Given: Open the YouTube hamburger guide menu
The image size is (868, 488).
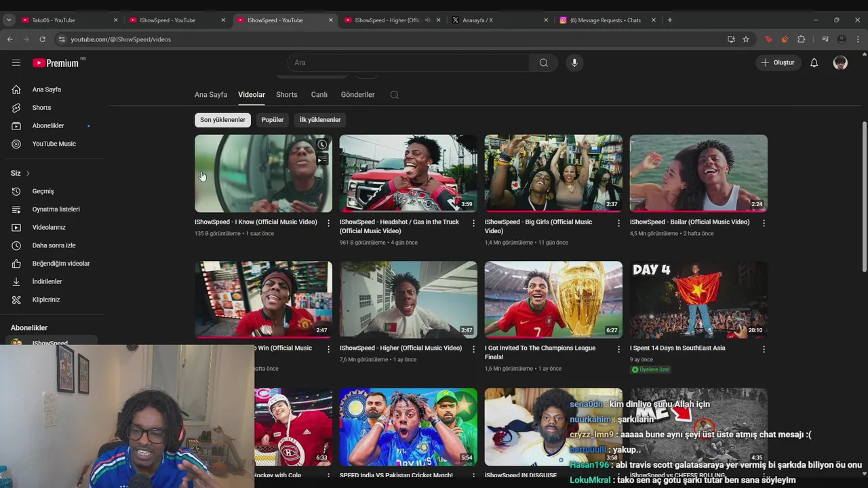Looking at the screenshot, I should tap(16, 62).
